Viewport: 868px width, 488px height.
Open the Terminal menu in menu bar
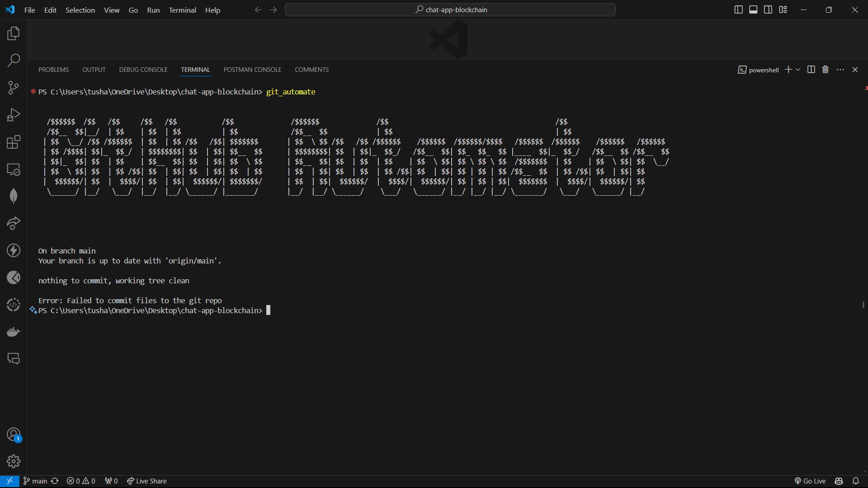tap(182, 10)
